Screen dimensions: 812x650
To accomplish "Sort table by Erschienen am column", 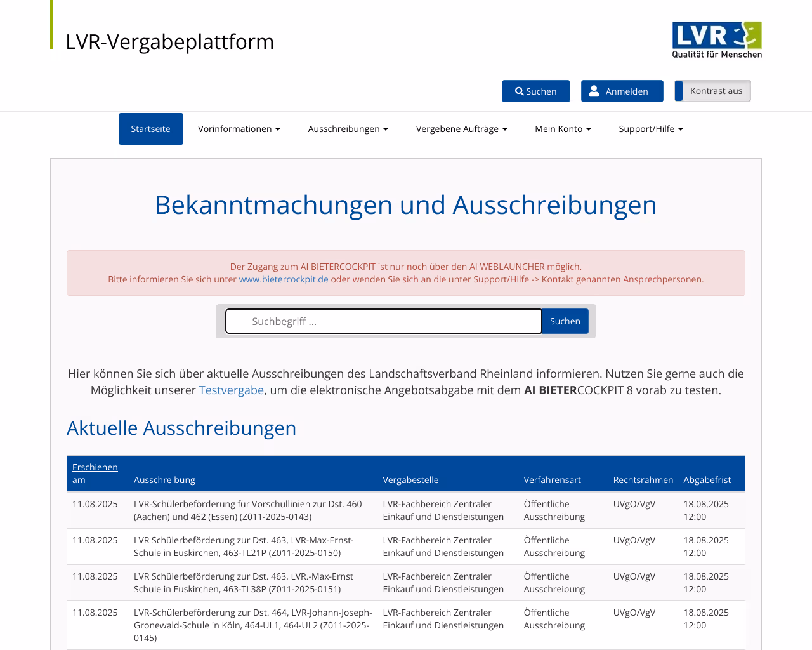I will pos(95,473).
